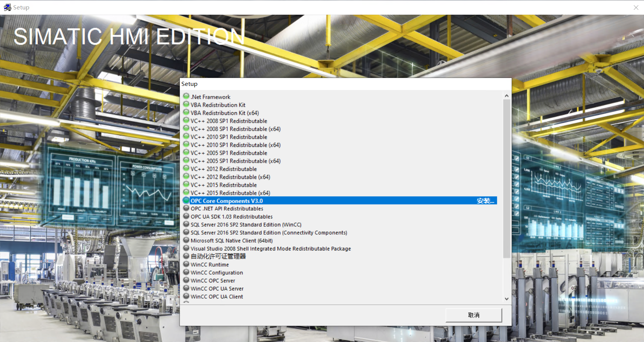Click the status circle next to WinCC Runtime
The image size is (644, 342).
pos(186,264)
